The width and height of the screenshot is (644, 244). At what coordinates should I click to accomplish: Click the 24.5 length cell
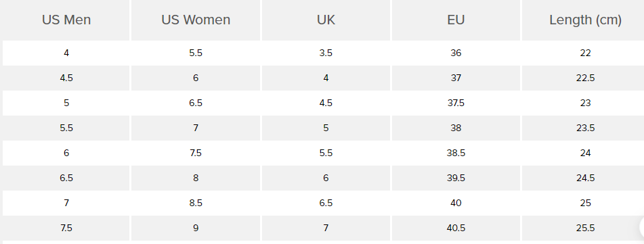click(x=585, y=178)
